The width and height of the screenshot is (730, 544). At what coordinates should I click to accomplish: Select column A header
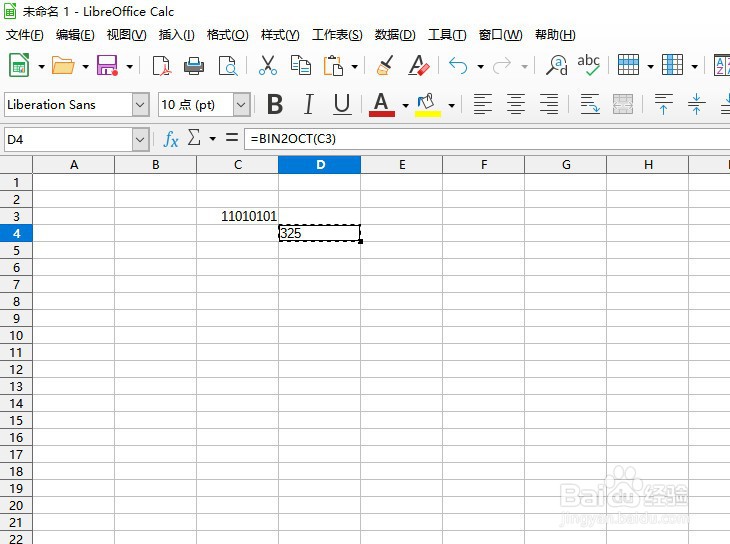(74, 164)
